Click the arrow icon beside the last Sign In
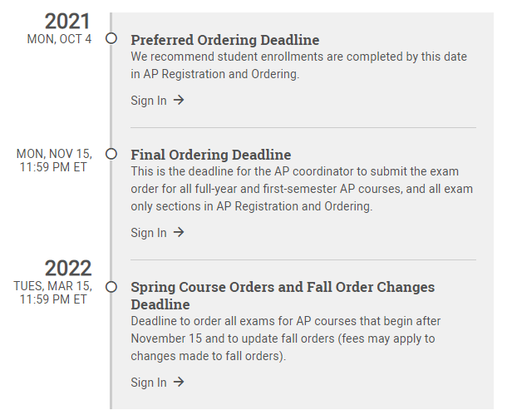Screen dimensions: 507x420 tap(179, 382)
